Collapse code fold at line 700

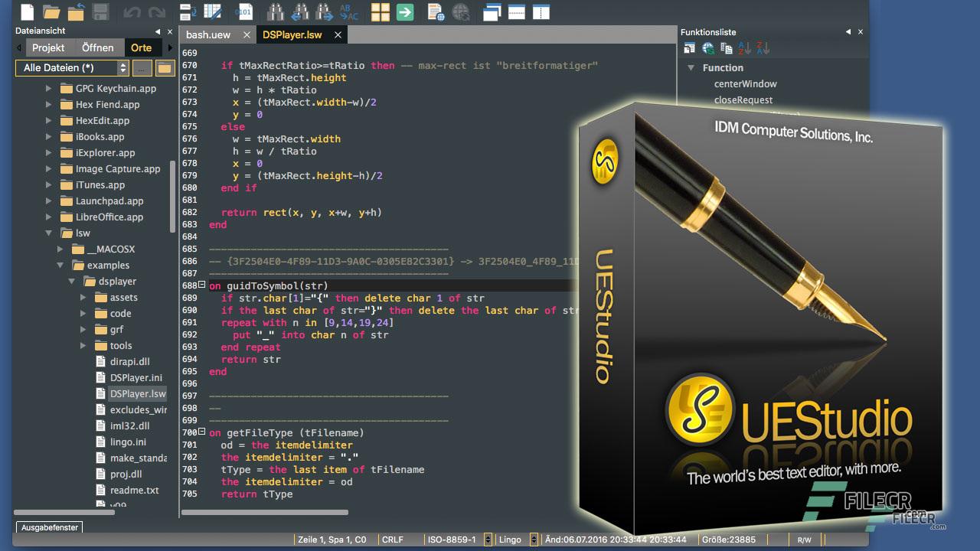[x=202, y=432]
